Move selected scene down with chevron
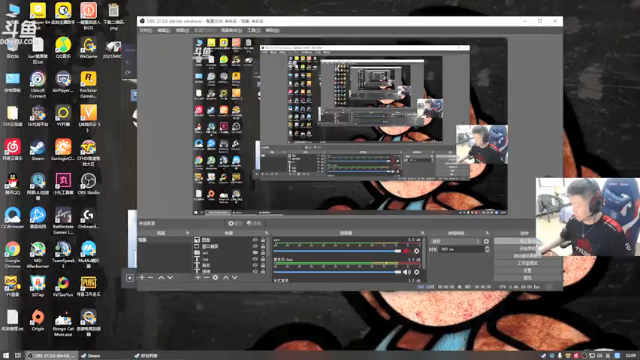 click(x=170, y=278)
